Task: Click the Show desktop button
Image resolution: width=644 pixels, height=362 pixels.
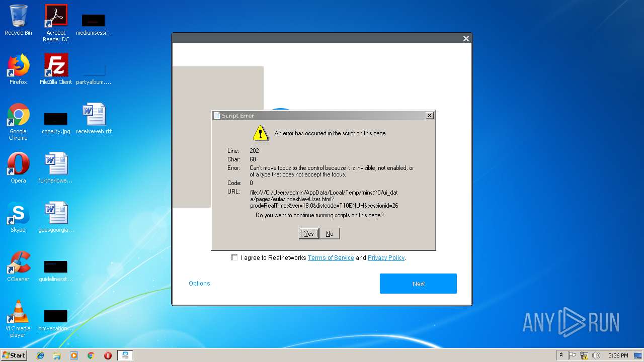Action: click(x=638, y=355)
